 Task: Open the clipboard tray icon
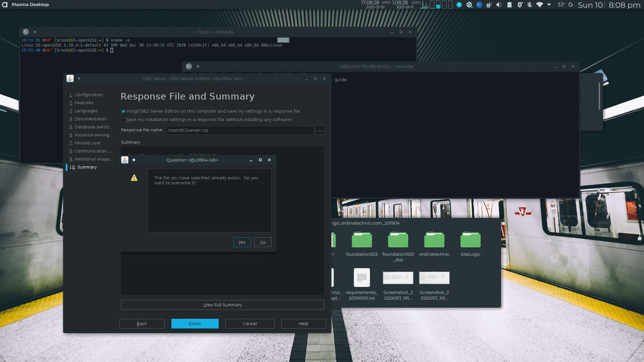tap(489, 4)
